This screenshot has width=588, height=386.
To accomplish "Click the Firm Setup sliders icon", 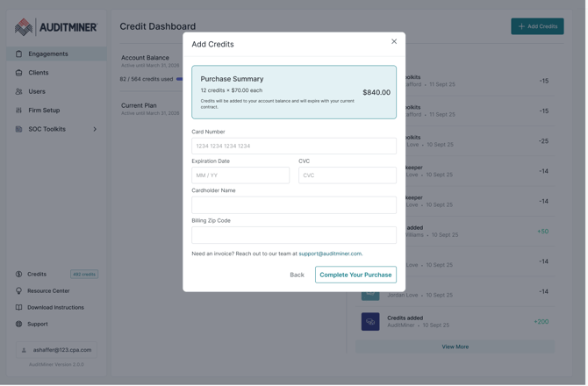I will click(18, 111).
